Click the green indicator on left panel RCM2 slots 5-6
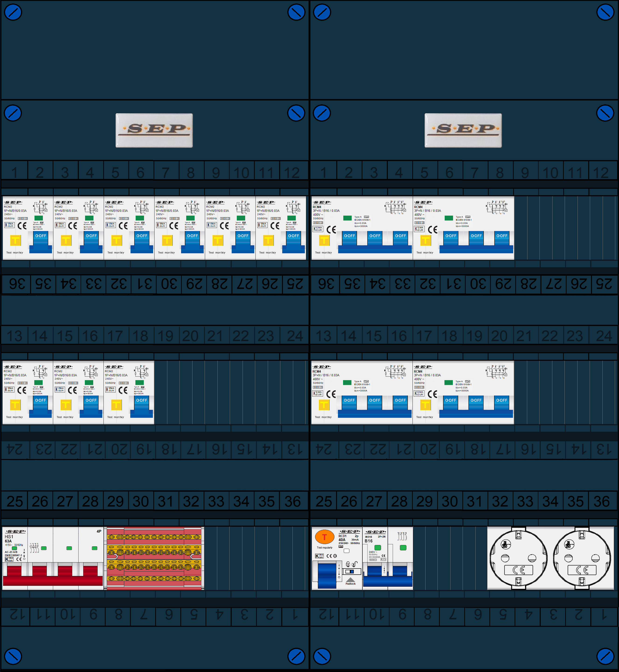Viewport: 619px width, 672px height. pyautogui.click(x=140, y=218)
